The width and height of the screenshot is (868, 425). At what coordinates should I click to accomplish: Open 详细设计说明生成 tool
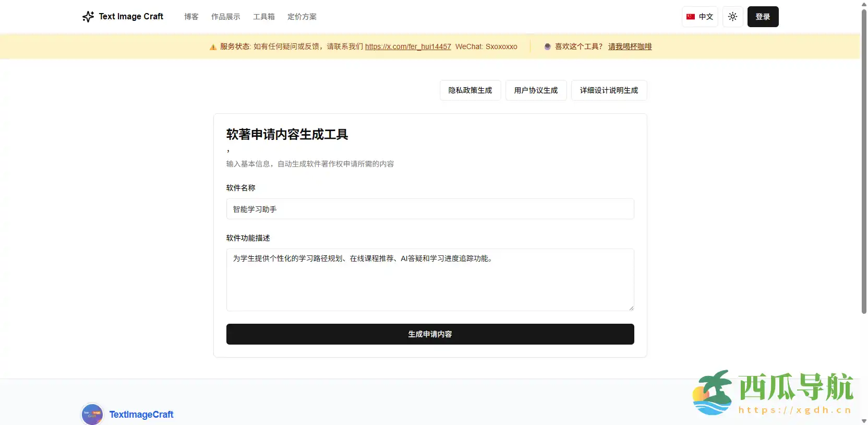point(609,90)
